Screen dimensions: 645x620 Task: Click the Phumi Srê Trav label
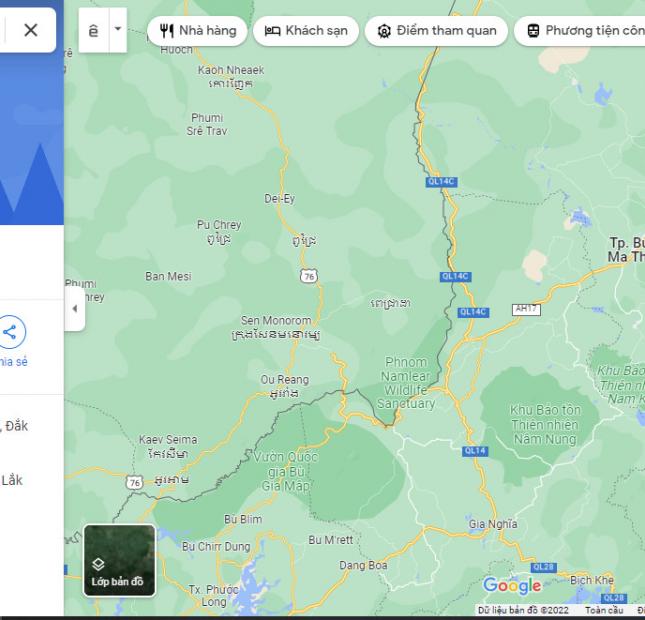(207, 124)
